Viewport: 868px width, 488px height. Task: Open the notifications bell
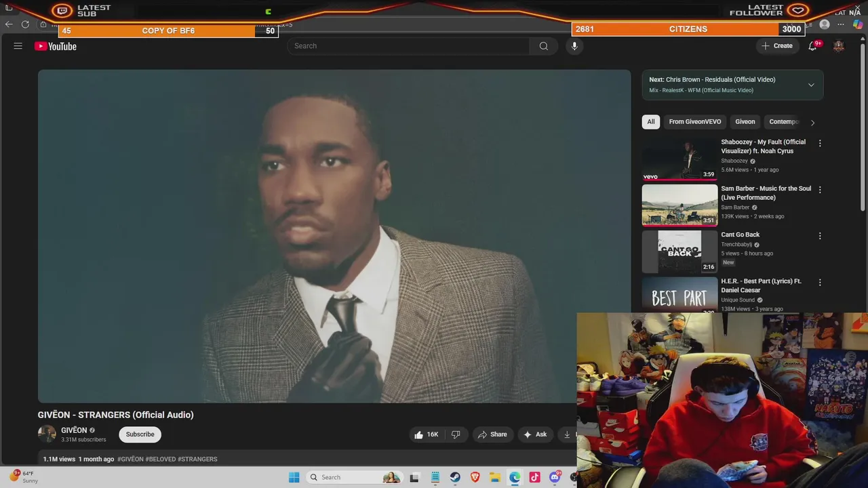pyautogui.click(x=812, y=46)
